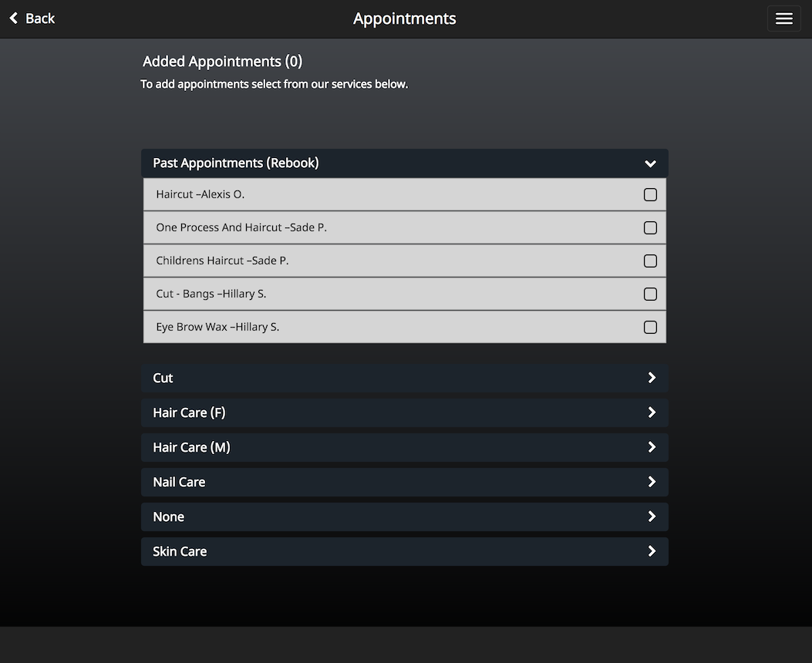Click the Back arrow icon

pyautogui.click(x=14, y=19)
